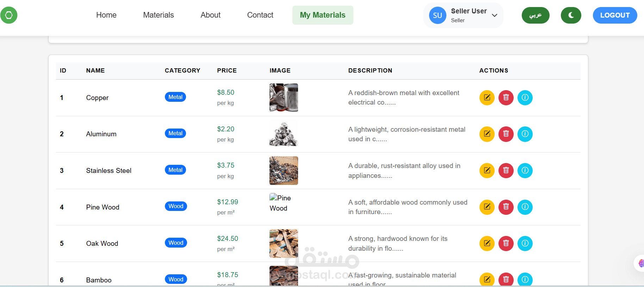Image resolution: width=644 pixels, height=287 pixels.
Task: Select the Aluminum name cell
Action: [x=101, y=134]
